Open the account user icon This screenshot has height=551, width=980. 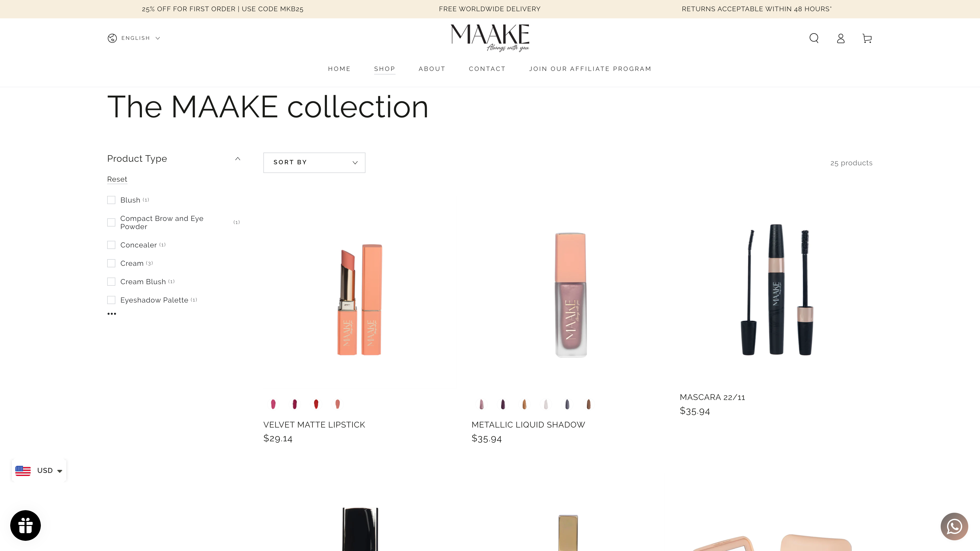click(x=841, y=38)
